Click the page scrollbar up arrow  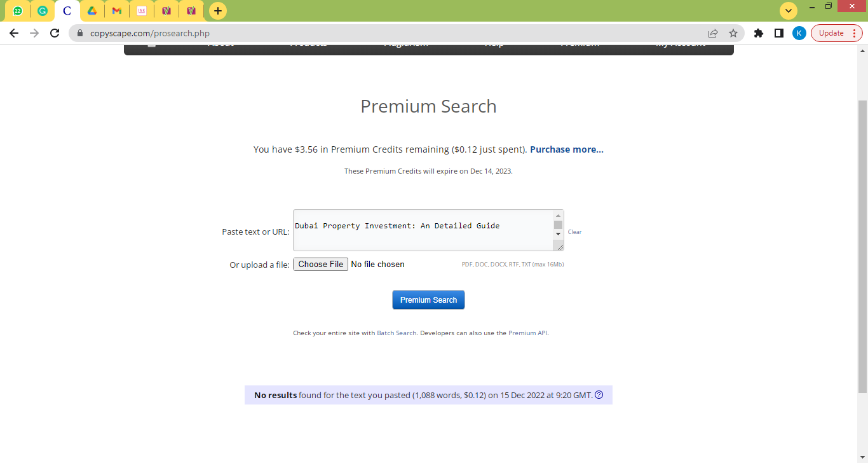click(862, 50)
